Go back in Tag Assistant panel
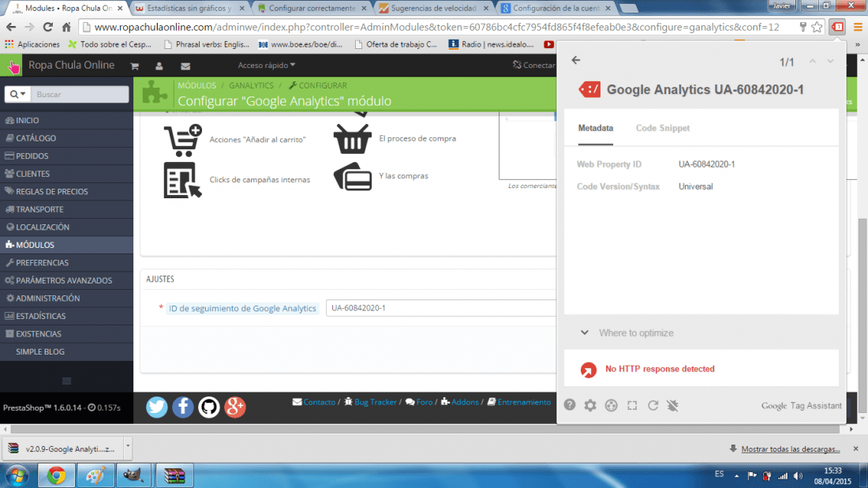 (x=576, y=60)
